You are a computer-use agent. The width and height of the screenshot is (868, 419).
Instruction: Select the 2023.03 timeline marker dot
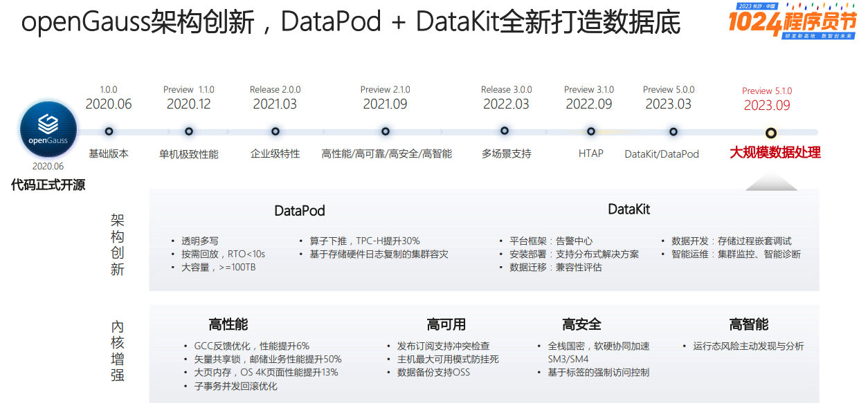673,131
